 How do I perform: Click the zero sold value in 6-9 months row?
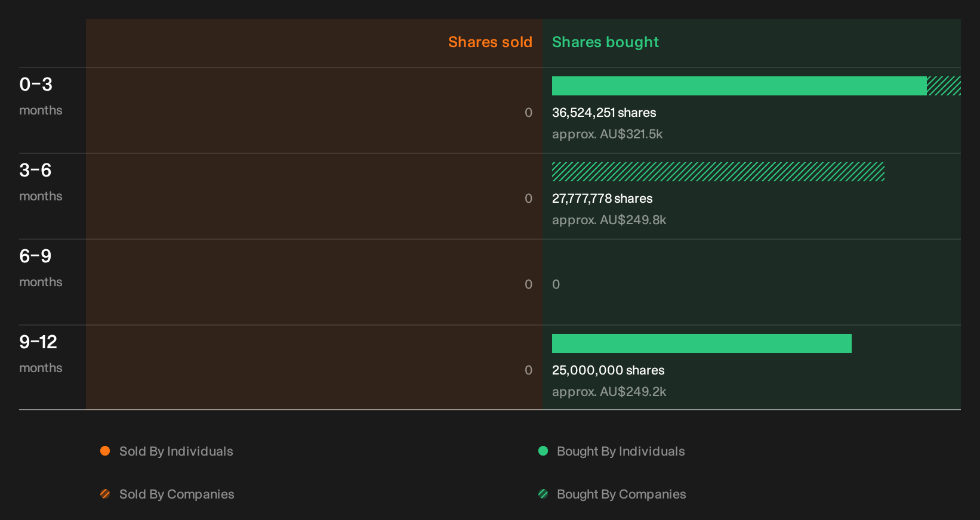[x=528, y=284]
